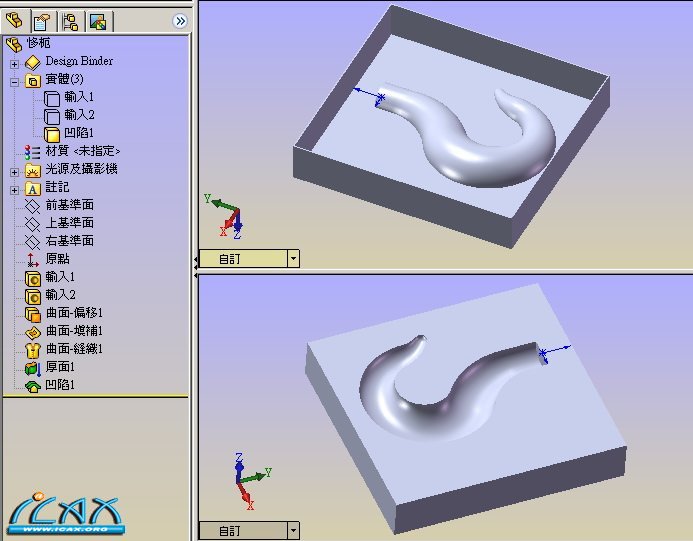Select the root part icon in the tree

pyautogui.click(x=14, y=44)
